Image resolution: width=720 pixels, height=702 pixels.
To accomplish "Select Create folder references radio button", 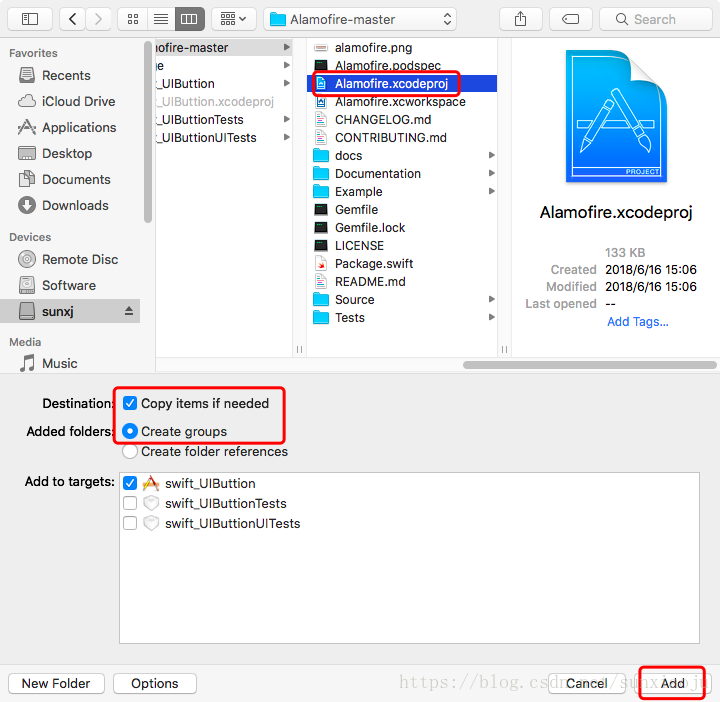I will tap(130, 452).
